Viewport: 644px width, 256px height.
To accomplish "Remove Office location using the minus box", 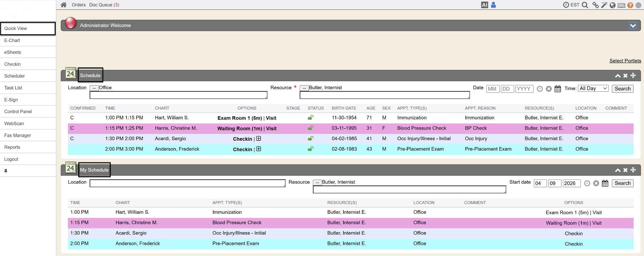I will coord(94,88).
